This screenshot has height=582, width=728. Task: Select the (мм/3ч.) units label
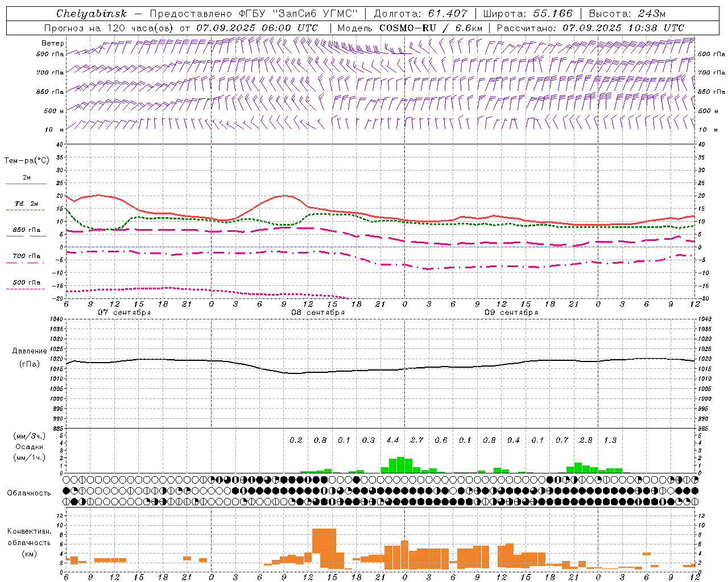29,436
